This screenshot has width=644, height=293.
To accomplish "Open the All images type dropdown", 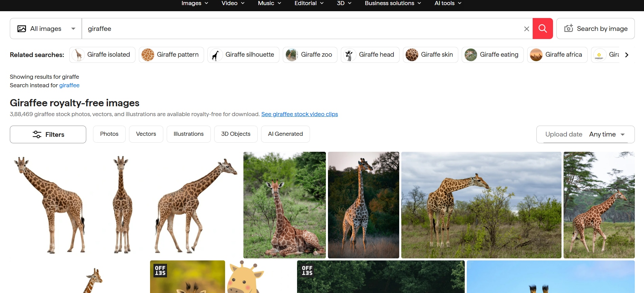I will (x=46, y=29).
